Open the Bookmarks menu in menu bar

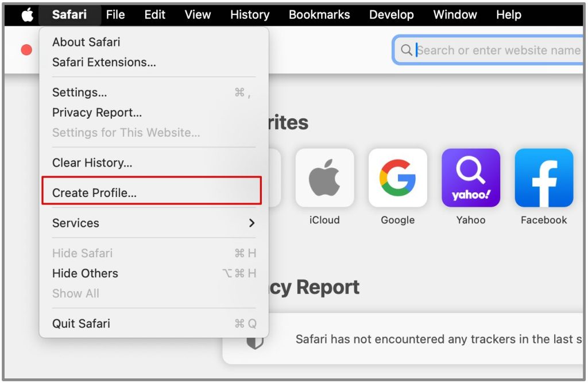pyautogui.click(x=319, y=15)
